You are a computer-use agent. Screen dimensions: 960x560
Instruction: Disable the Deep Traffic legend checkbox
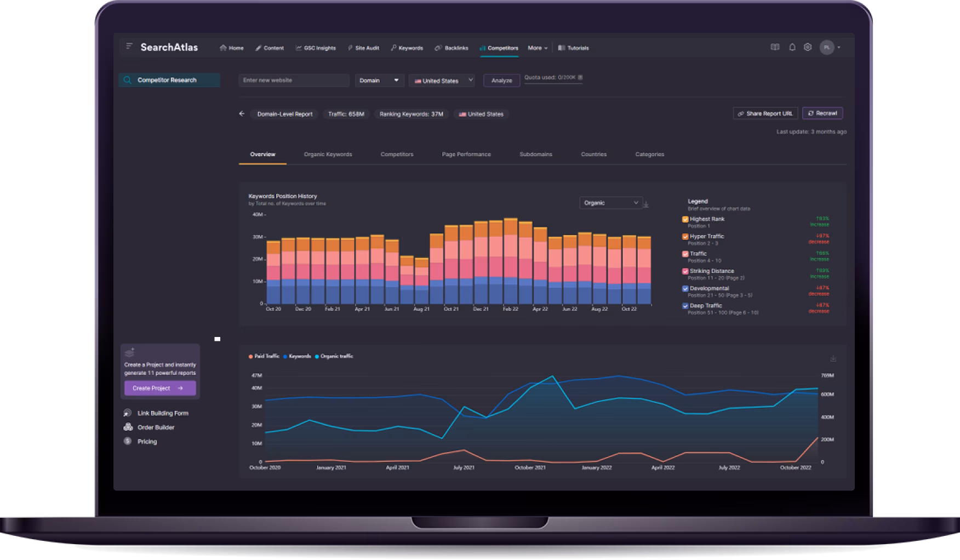685,306
